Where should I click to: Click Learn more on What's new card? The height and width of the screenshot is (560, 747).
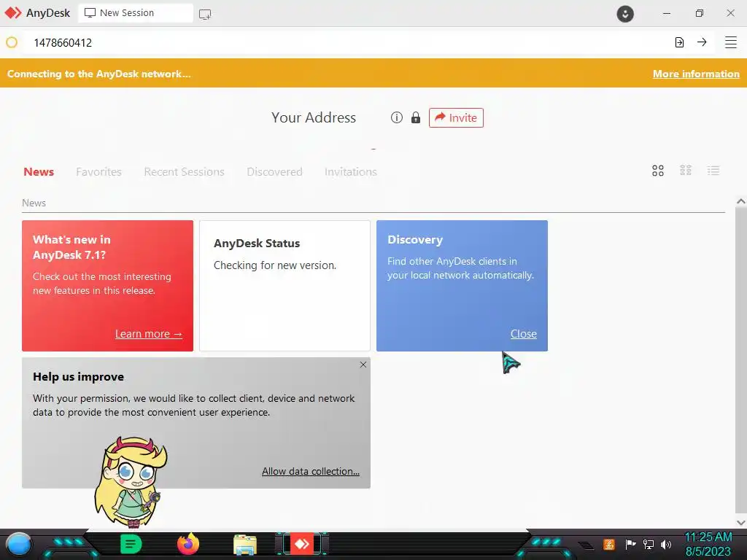[x=149, y=334]
